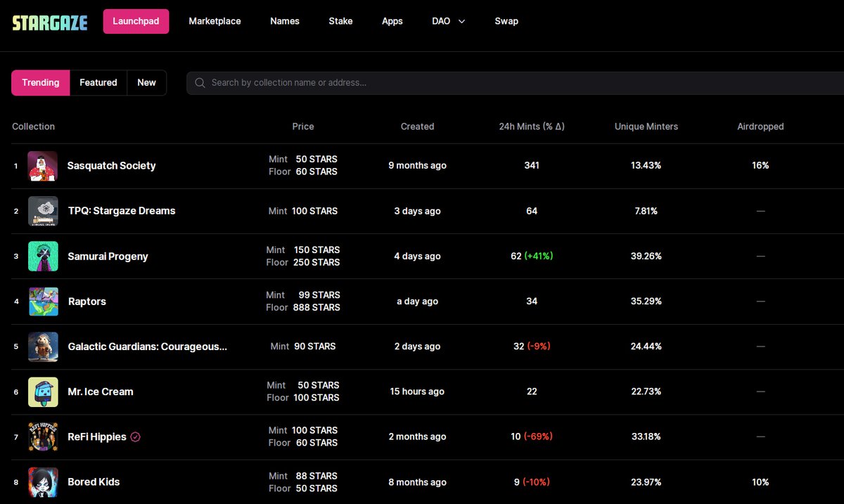
Task: Go to the Launchpad page
Action: pyautogui.click(x=136, y=21)
